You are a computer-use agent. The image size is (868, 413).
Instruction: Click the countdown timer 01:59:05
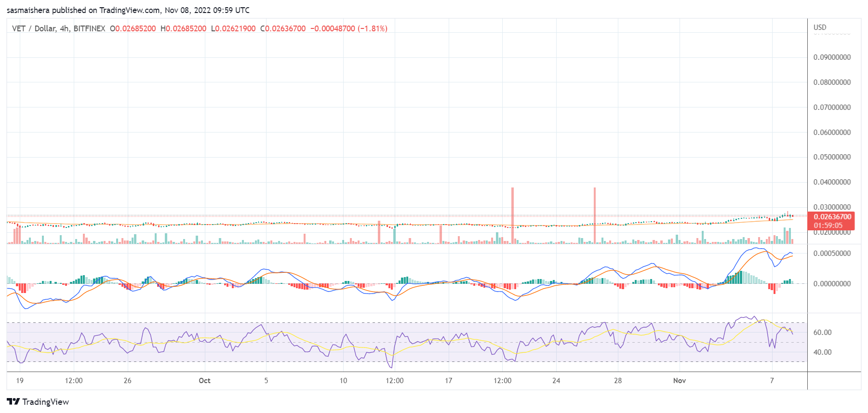pos(828,226)
